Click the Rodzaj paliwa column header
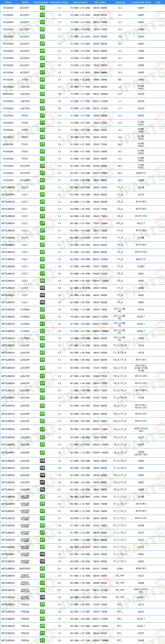The image size is (165, 644). [41, 2]
